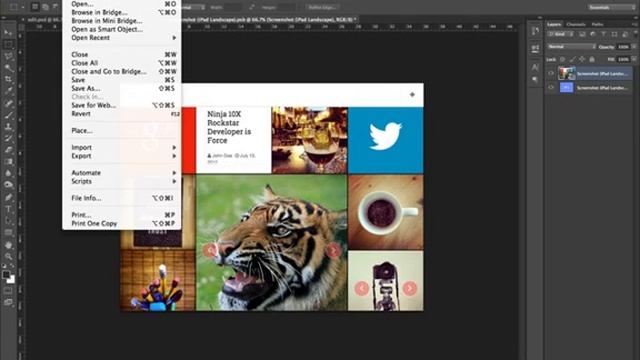Toggle adjustment layer filter in Layers panel
The height and width of the screenshot is (360, 640).
coord(593,34)
